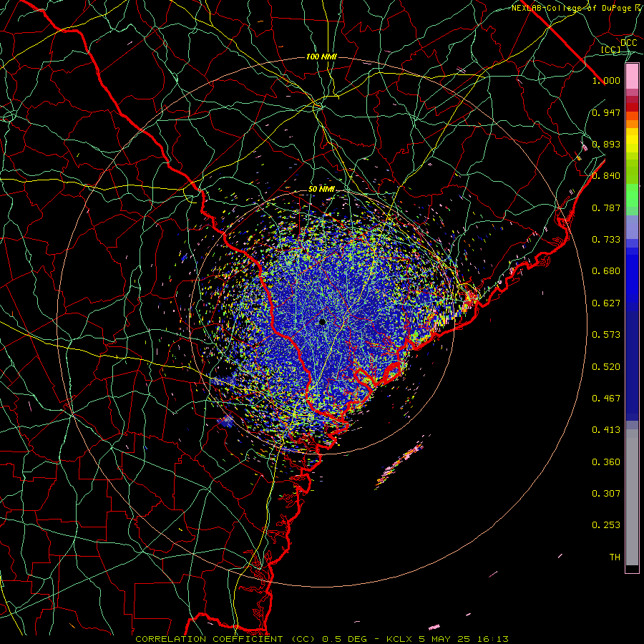Select the yellow segment of the color bar
This screenshot has height=644, width=644.
[632, 142]
